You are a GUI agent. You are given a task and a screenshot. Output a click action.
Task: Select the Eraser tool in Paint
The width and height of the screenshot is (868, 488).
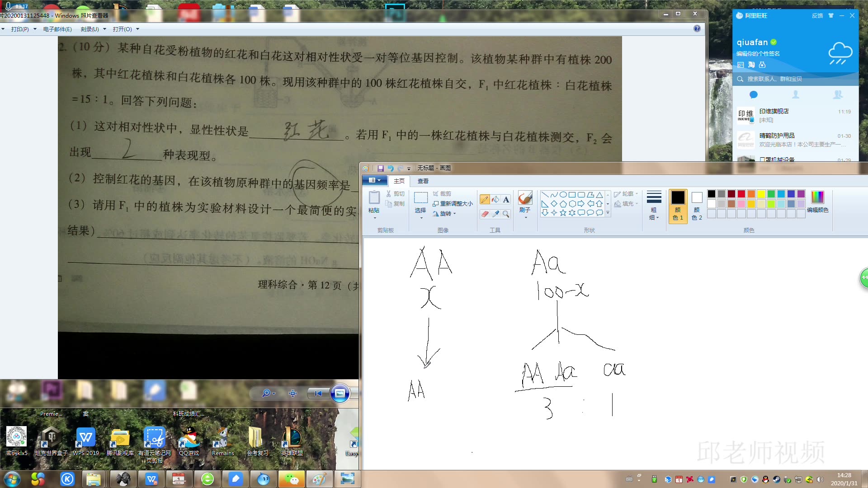(485, 214)
